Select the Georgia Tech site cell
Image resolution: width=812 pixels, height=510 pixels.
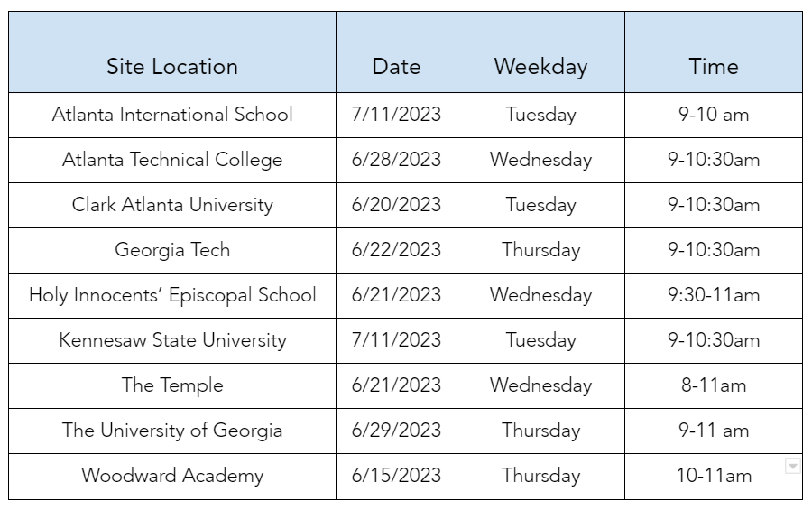click(x=172, y=250)
